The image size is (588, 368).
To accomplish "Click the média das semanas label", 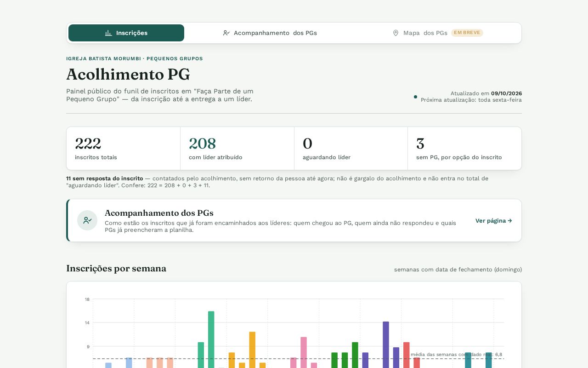I will coord(456,354).
